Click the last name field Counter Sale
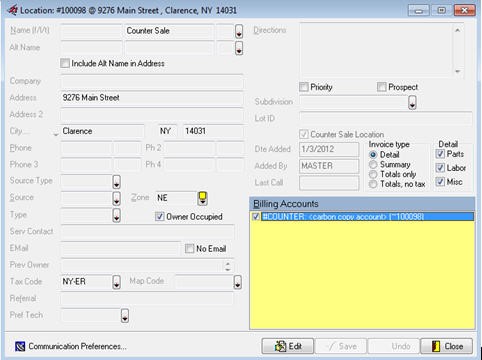Image resolution: width=482 pixels, height=360 pixels. coord(169,31)
